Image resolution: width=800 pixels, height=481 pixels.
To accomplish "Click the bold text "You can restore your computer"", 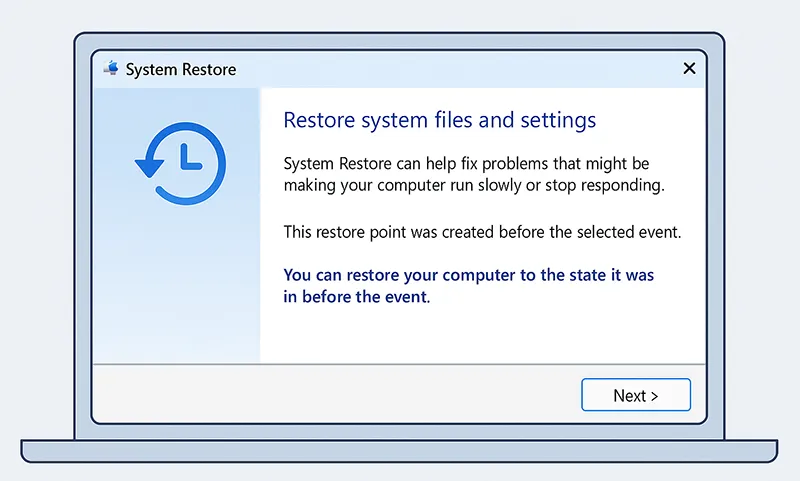I will [468, 275].
